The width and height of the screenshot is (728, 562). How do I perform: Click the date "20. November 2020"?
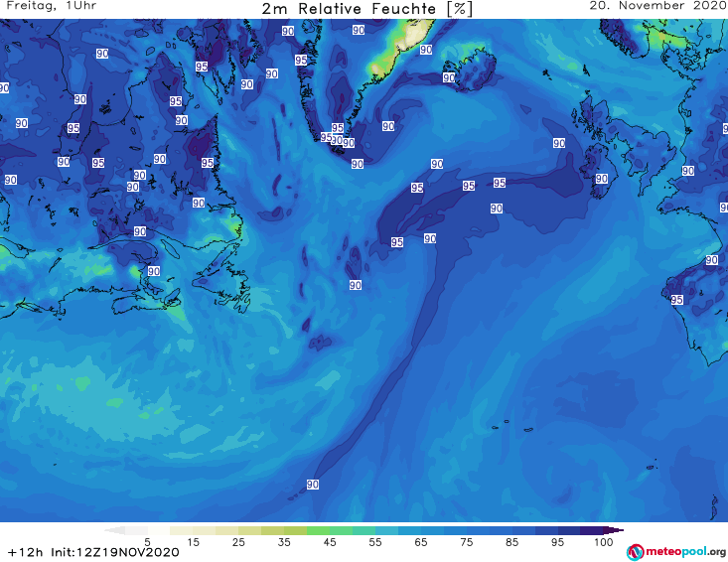[658, 6]
